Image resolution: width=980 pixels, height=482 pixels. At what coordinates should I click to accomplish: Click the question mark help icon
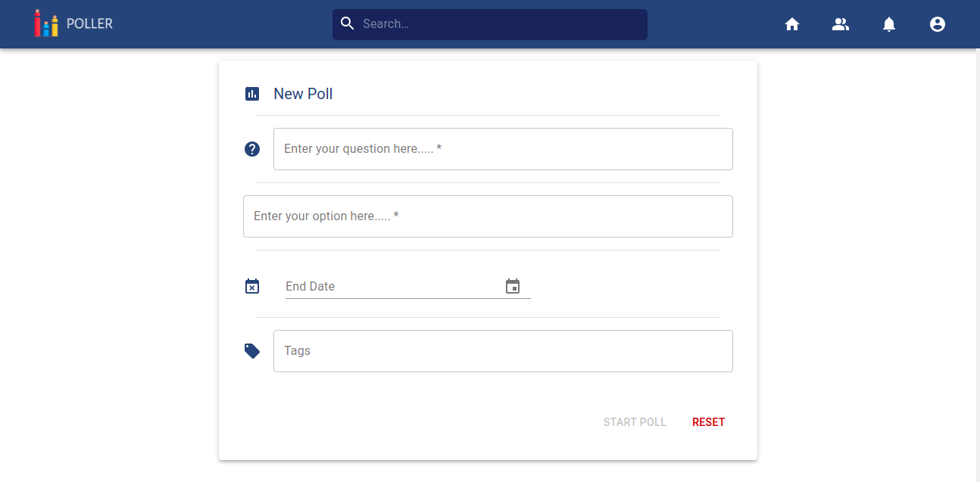click(252, 149)
